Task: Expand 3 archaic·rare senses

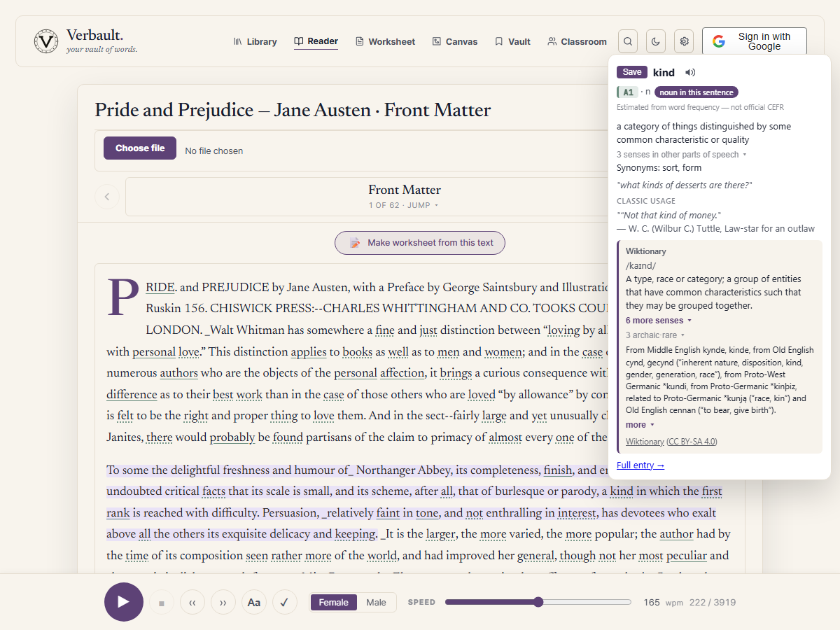Action: click(x=655, y=335)
